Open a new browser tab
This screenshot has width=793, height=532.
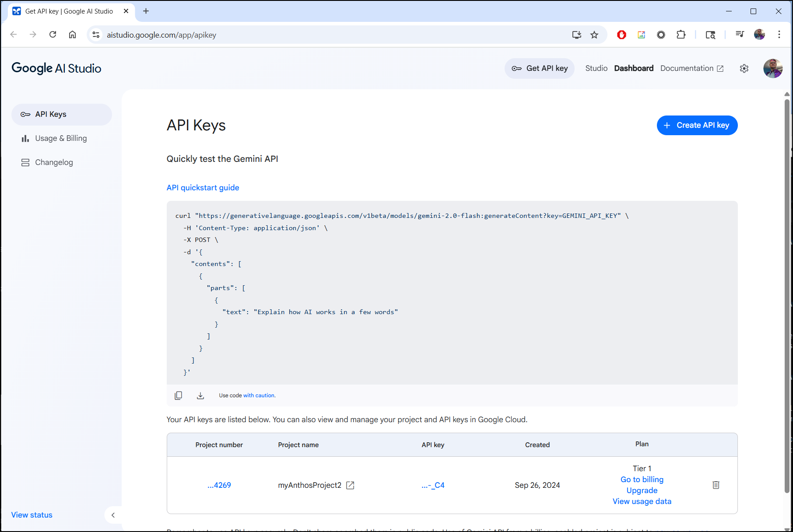coord(146,11)
